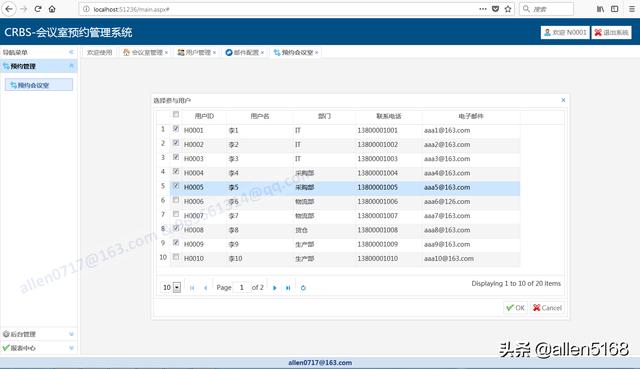Switch to the 会议室管理 tab
The width and height of the screenshot is (640, 369).
(144, 52)
